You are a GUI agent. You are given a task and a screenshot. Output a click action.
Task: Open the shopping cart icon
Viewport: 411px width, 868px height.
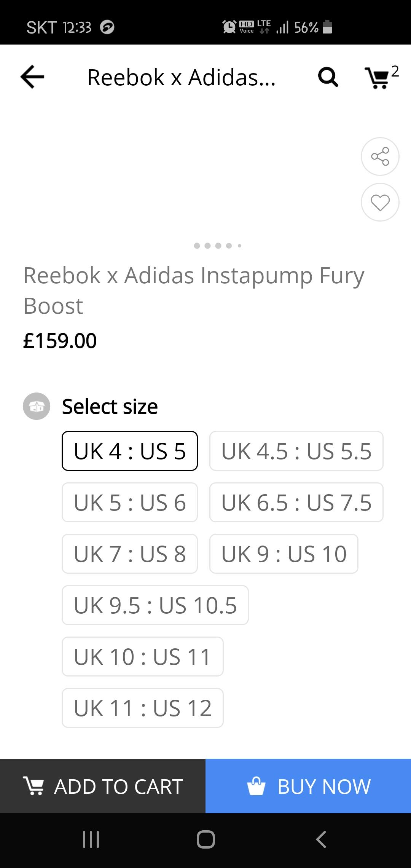pos(378,78)
